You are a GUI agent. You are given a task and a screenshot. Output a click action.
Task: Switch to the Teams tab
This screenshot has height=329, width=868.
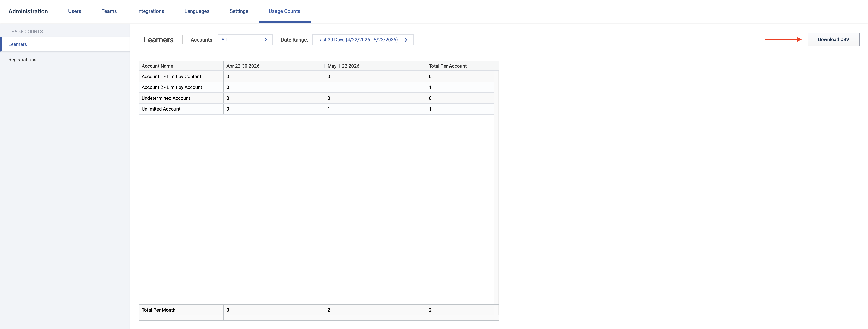point(109,11)
